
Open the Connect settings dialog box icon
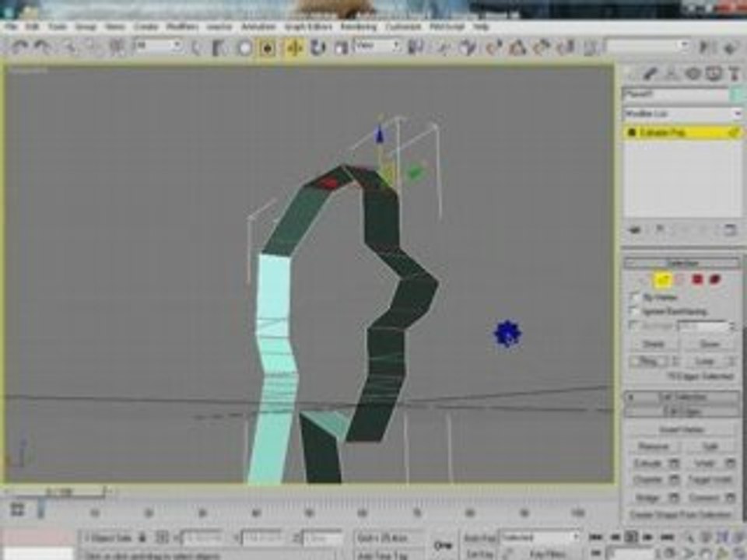pos(731,498)
